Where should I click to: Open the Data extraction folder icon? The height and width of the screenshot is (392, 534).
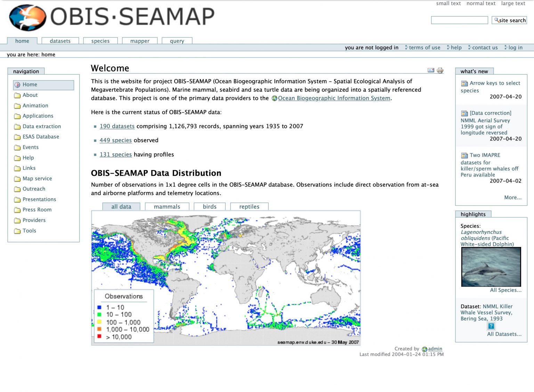[17, 127]
